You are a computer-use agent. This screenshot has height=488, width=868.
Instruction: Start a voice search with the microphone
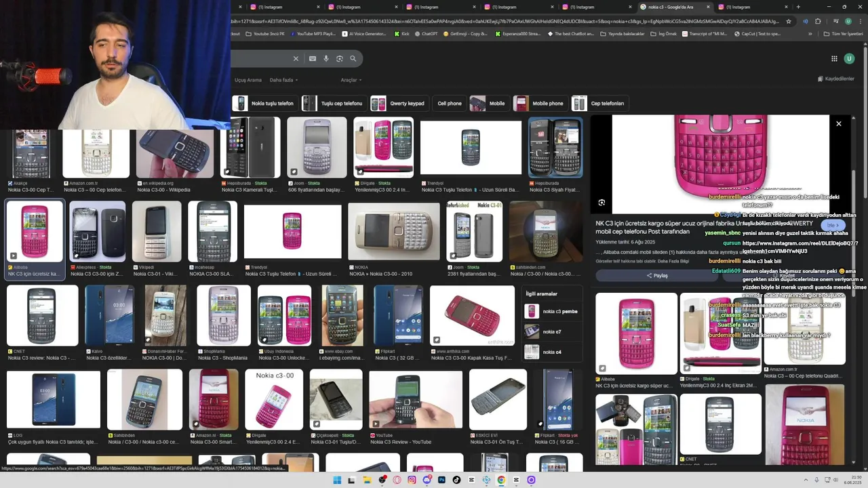[326, 59]
